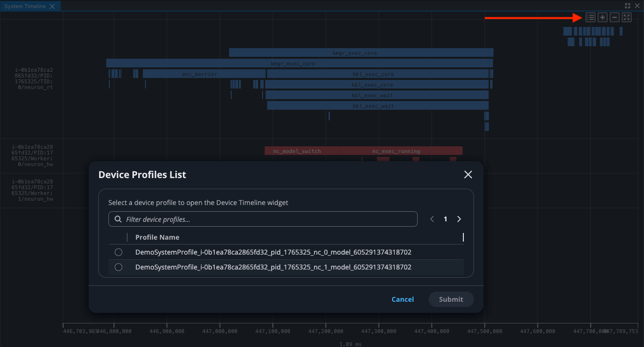Click the panel maximize icon at top right
This screenshot has height=347, width=644.
click(x=627, y=5)
